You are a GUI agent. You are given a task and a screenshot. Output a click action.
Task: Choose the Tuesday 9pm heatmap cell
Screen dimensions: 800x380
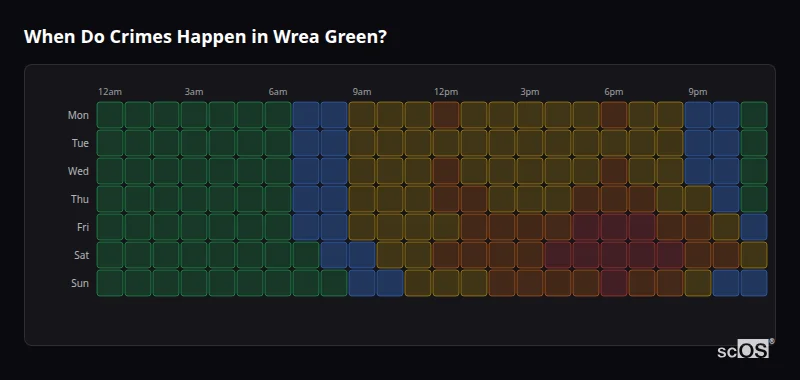(698, 143)
